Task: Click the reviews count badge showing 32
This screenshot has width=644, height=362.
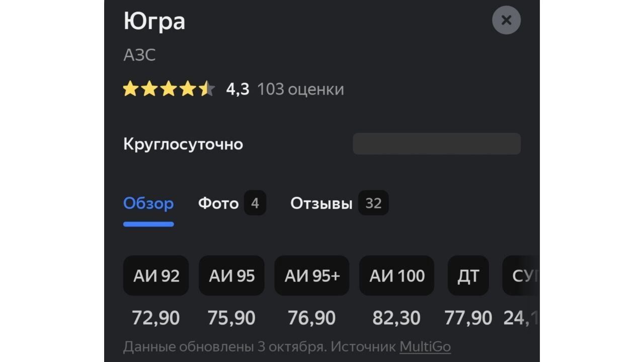Action: click(373, 203)
